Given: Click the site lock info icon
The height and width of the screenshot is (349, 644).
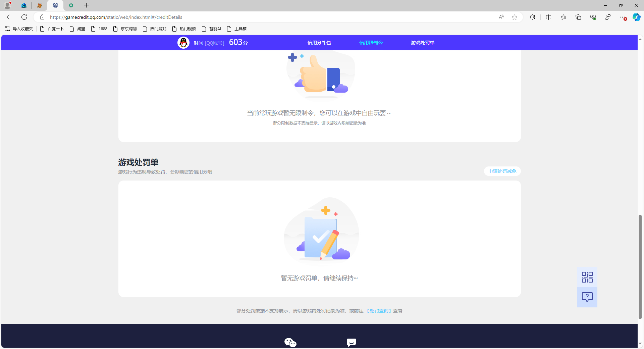Looking at the screenshot, I should [x=42, y=17].
